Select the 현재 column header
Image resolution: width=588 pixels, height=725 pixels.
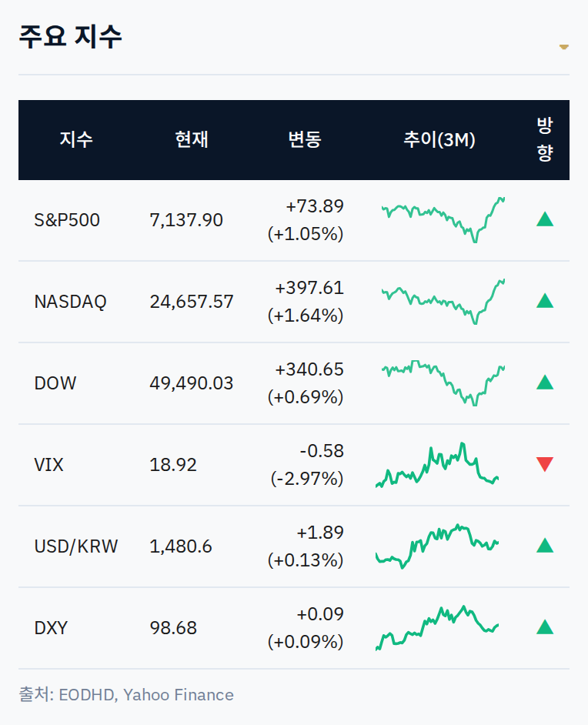(x=192, y=139)
